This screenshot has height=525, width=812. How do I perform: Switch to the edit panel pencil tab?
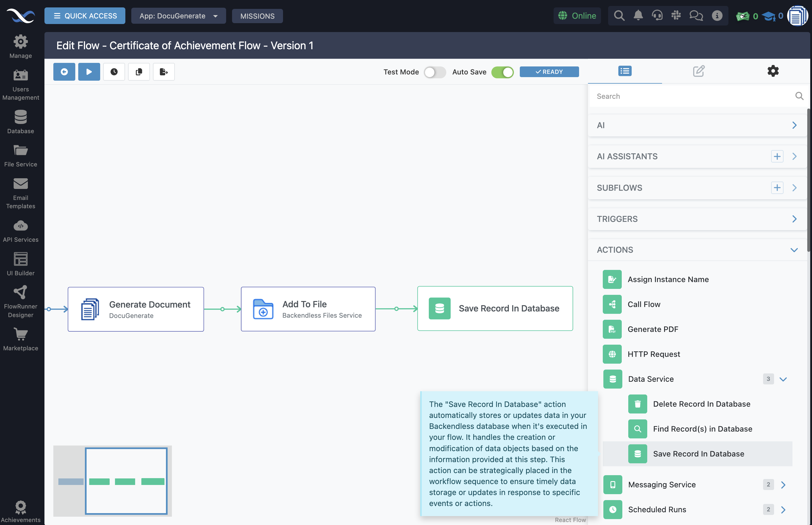coord(698,71)
